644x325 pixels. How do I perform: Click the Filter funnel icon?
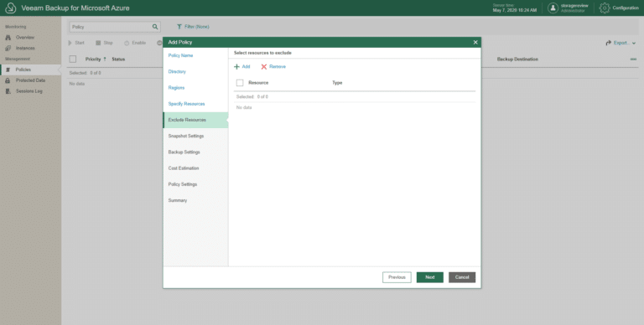(x=179, y=27)
